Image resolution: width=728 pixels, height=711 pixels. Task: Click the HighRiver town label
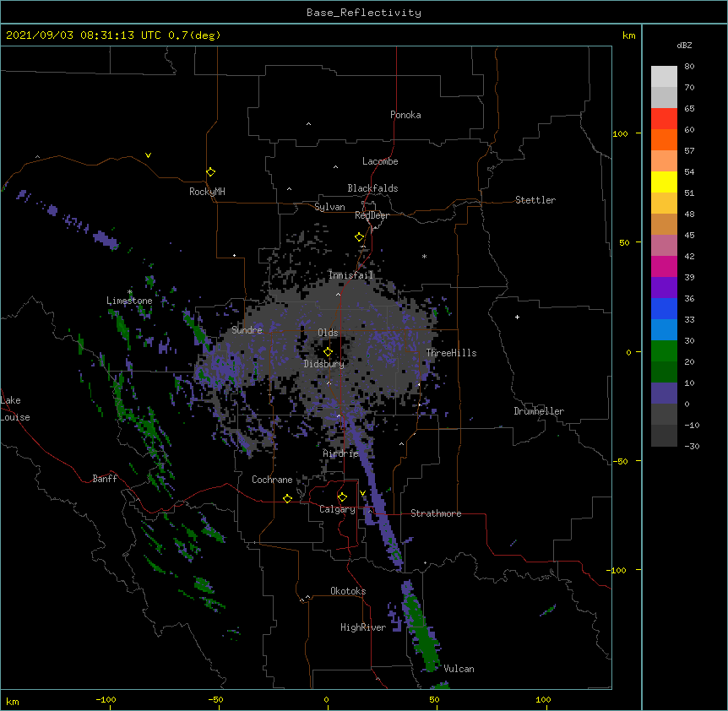[x=363, y=627]
